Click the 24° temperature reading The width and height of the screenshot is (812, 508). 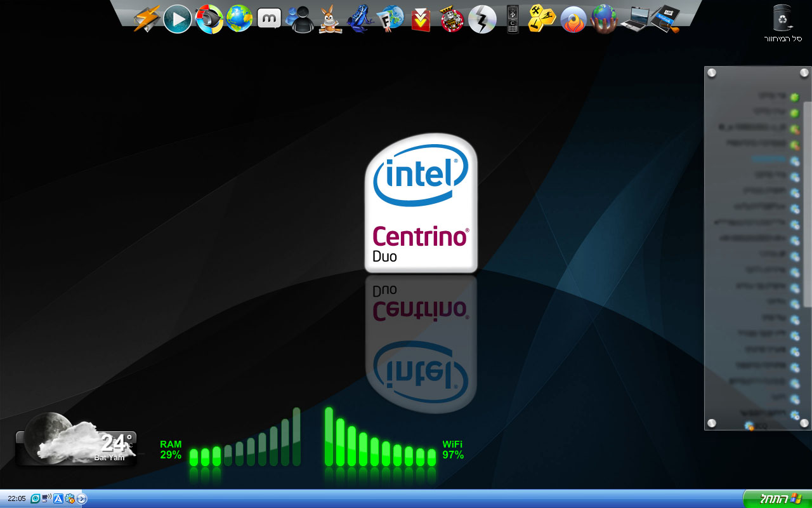(116, 442)
